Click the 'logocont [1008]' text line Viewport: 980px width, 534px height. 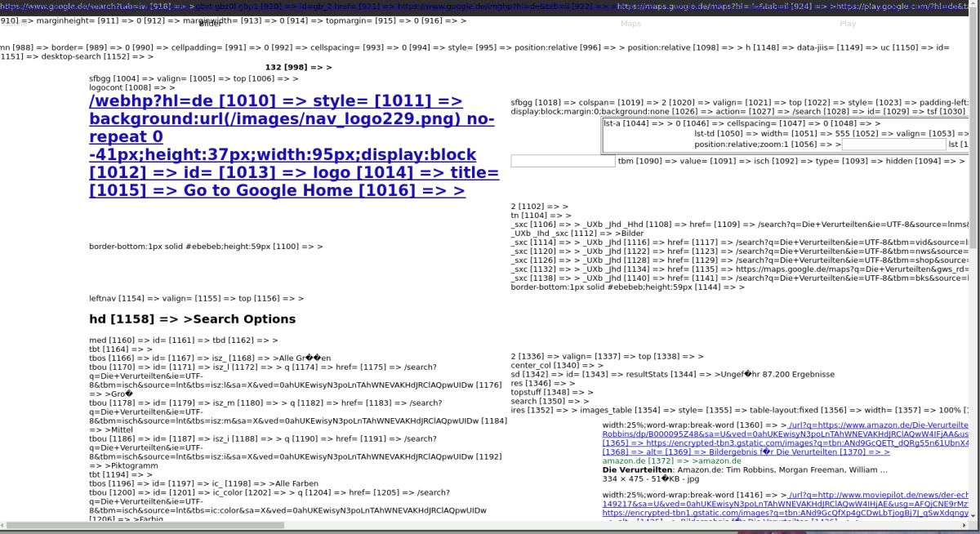[132, 87]
